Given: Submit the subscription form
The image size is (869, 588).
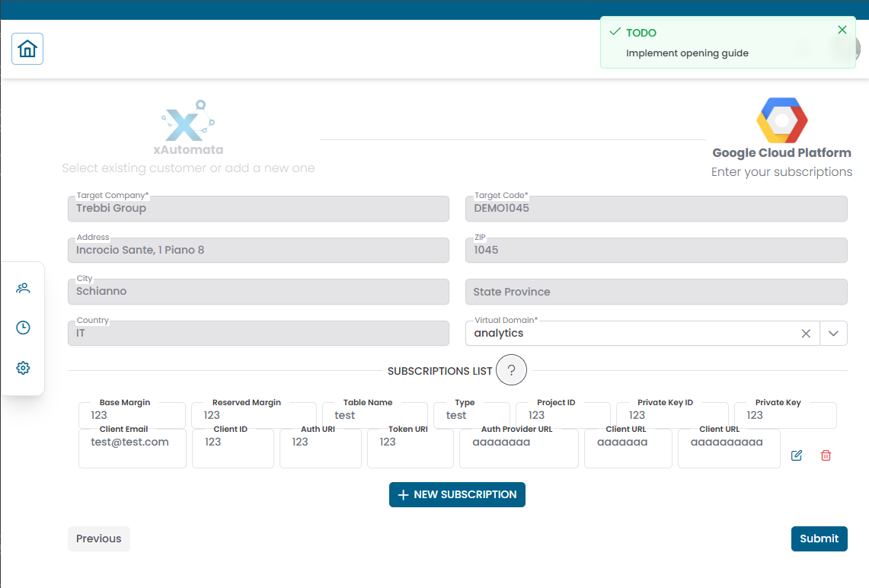Looking at the screenshot, I should [819, 538].
